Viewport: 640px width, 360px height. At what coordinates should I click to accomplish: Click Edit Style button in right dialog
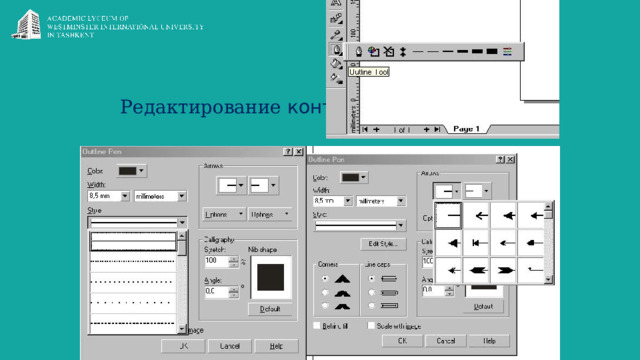point(383,244)
